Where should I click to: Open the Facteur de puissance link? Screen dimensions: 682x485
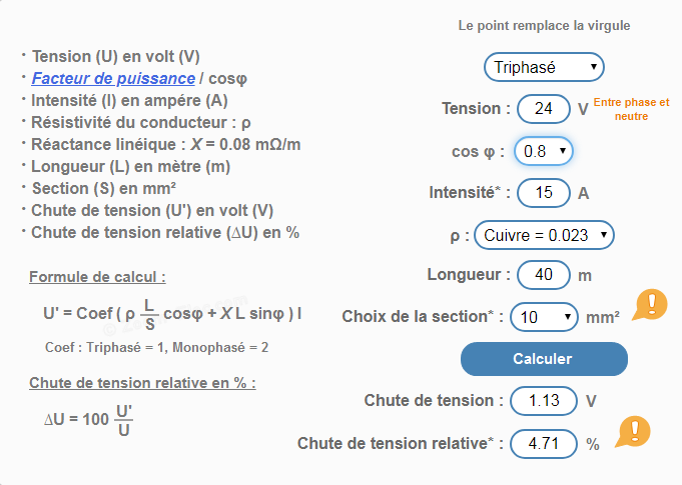point(113,78)
